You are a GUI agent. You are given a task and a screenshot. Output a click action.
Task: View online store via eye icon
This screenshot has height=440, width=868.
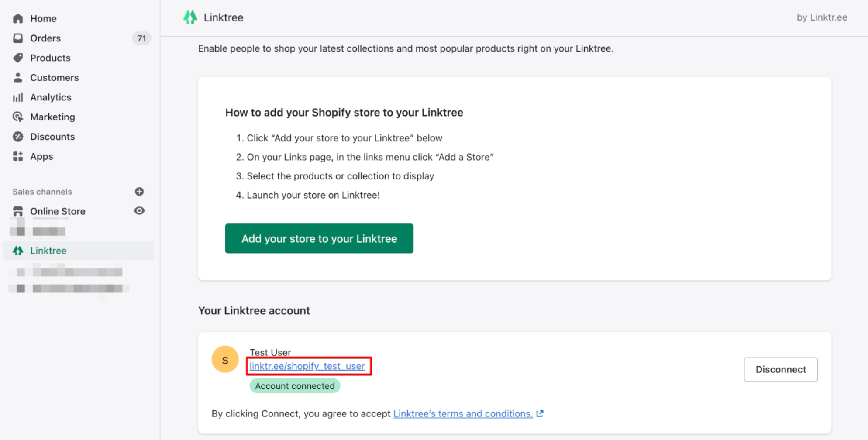pyautogui.click(x=139, y=211)
